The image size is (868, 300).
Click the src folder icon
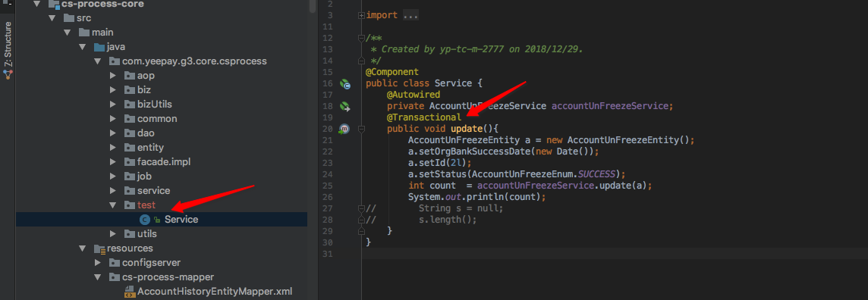(68, 18)
